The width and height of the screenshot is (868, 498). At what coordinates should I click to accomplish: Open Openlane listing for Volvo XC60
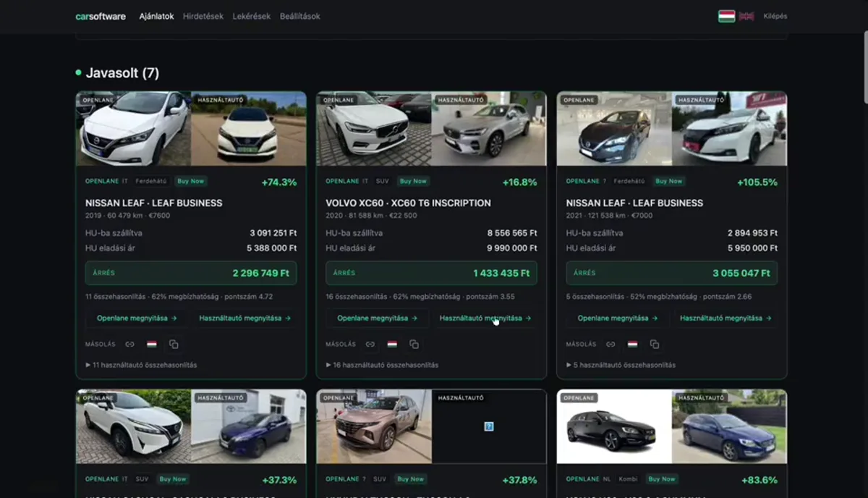(x=377, y=318)
